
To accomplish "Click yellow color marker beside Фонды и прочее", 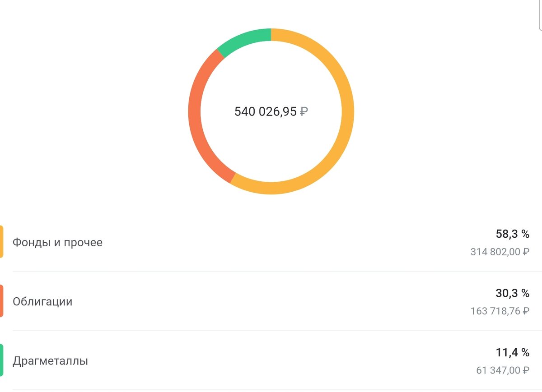I will coord(1,242).
